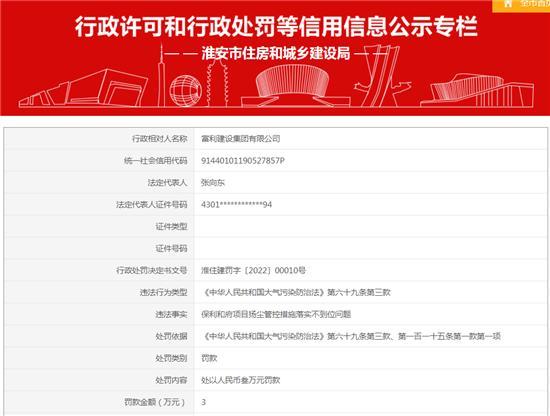
Task: Select the fine amount value 3
Action: coord(203,402)
